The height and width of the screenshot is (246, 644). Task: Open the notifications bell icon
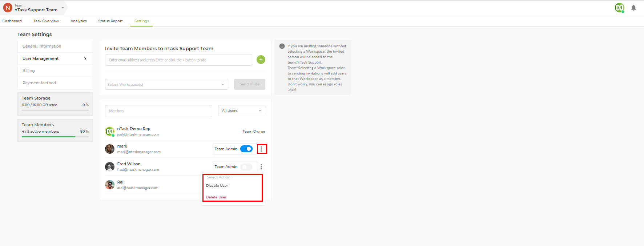click(x=633, y=8)
